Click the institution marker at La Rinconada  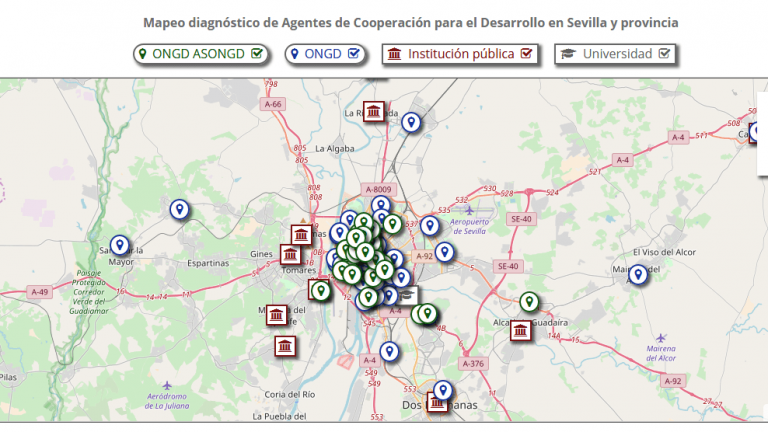(x=375, y=110)
